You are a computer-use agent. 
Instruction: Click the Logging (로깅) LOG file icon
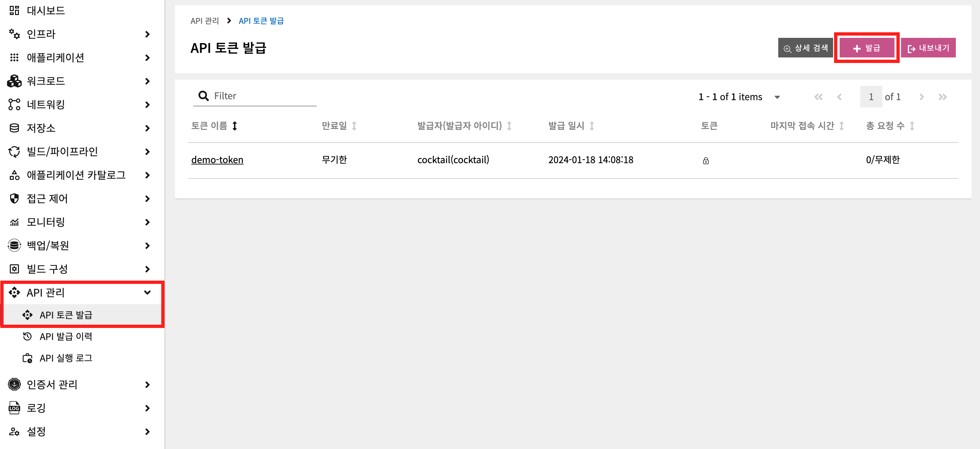[14, 408]
